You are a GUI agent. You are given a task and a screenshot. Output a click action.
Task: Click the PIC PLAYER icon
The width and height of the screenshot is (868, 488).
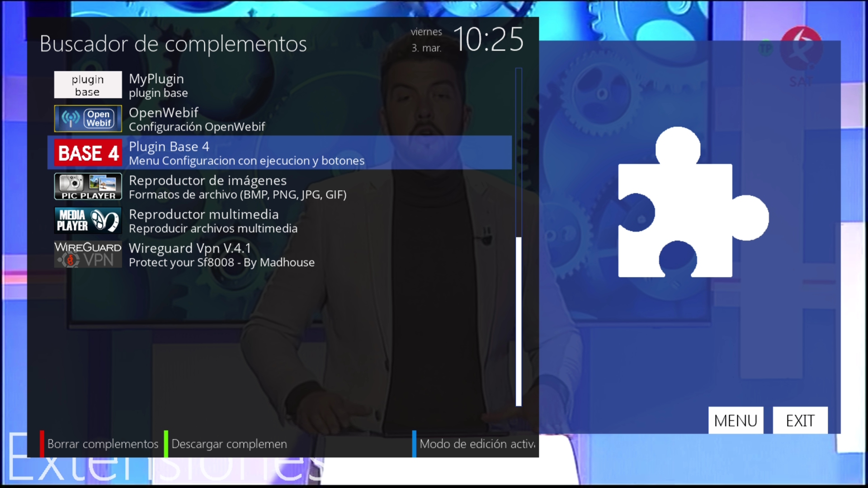point(88,186)
